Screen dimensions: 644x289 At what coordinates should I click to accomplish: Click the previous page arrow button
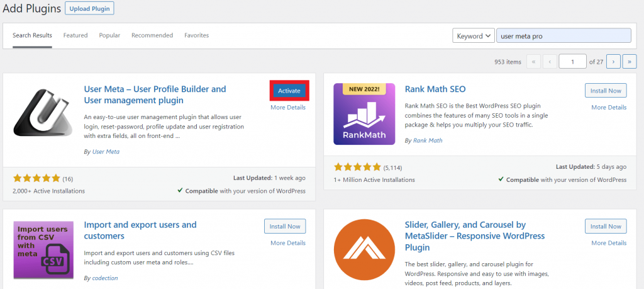tap(550, 62)
